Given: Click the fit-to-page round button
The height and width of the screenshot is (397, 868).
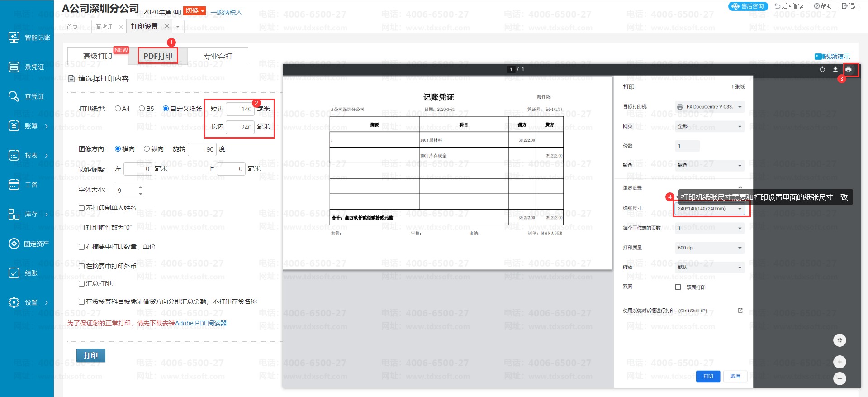Looking at the screenshot, I should [x=840, y=340].
